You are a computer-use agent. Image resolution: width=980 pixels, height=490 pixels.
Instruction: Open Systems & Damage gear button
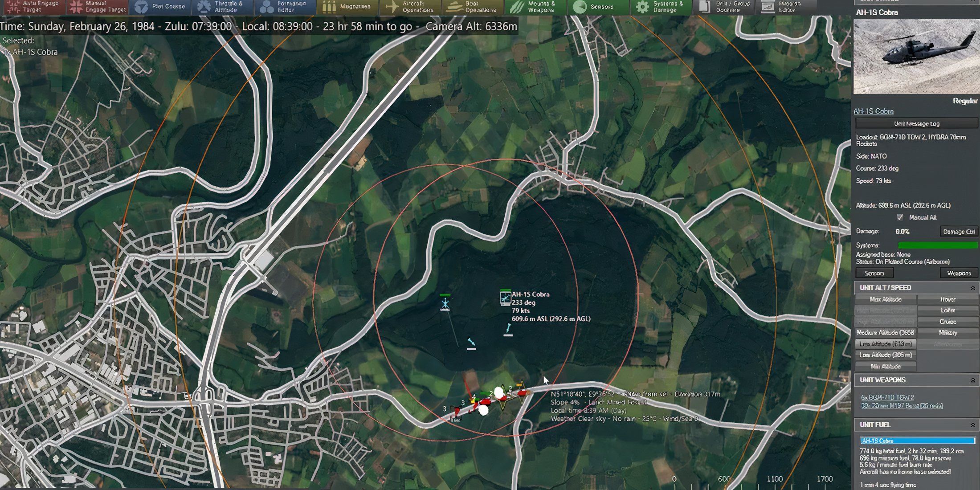click(661, 7)
